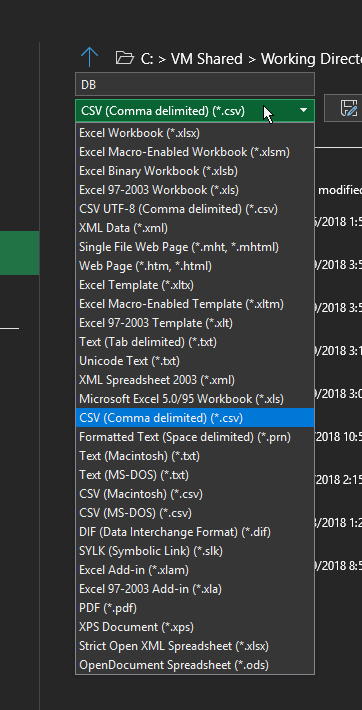Choose OpenDocument Spreadsheet (*.ods)
The height and width of the screenshot is (710, 362).
pos(195,665)
